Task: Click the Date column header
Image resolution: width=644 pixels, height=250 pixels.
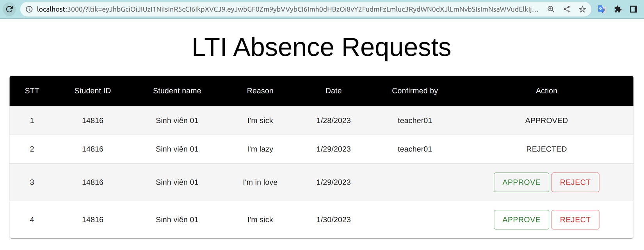Action: tap(333, 91)
